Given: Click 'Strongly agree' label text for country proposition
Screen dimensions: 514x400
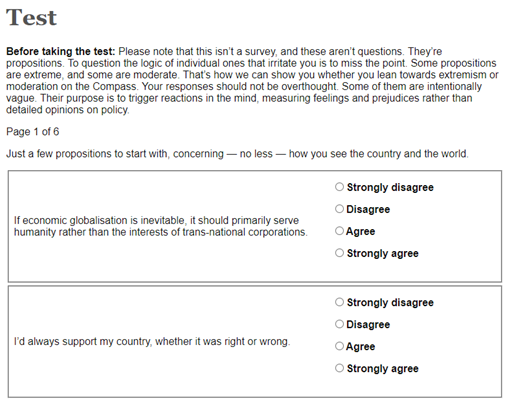Looking at the screenshot, I should point(383,369).
